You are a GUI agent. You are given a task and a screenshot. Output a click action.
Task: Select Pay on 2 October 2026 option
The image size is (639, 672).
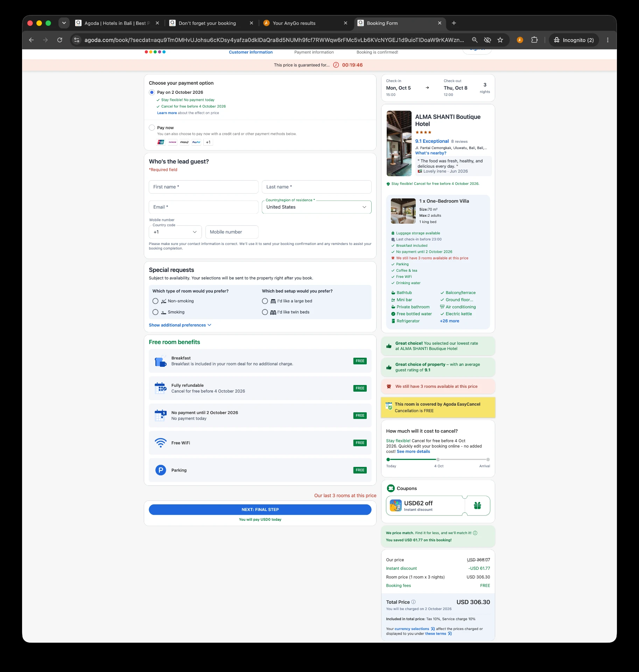pyautogui.click(x=152, y=92)
